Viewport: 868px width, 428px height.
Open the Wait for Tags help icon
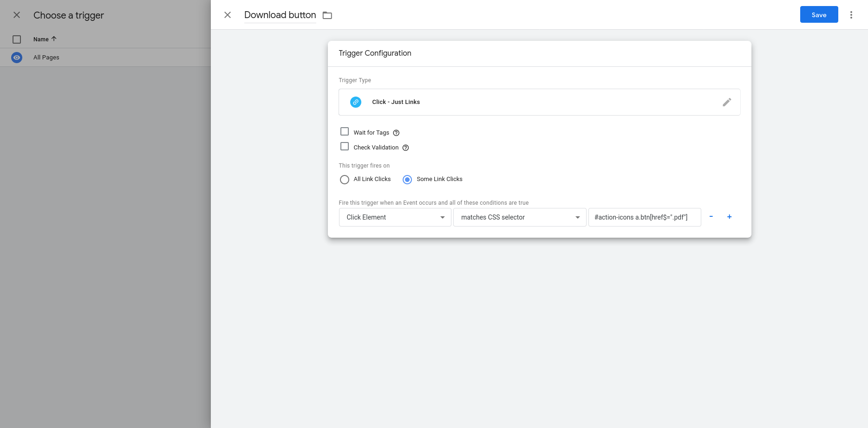(396, 133)
